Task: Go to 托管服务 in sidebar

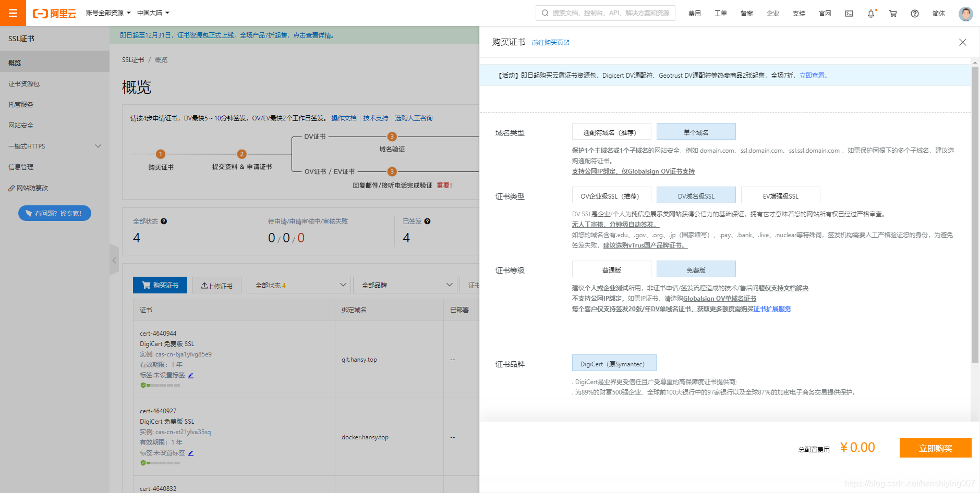Action: (x=55, y=105)
